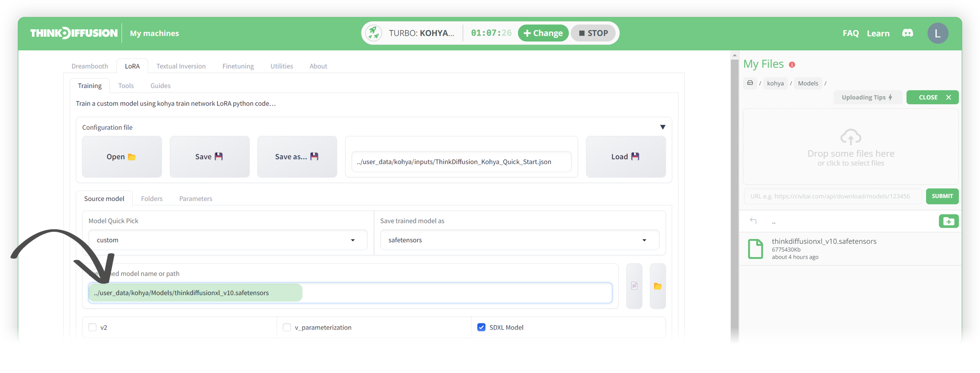The height and width of the screenshot is (373, 980).
Task: Click the document icon next to model path
Action: coord(634,286)
